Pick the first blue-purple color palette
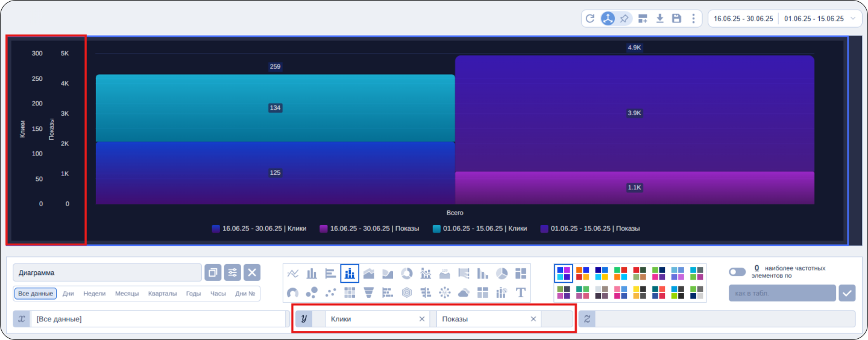 pyautogui.click(x=564, y=274)
